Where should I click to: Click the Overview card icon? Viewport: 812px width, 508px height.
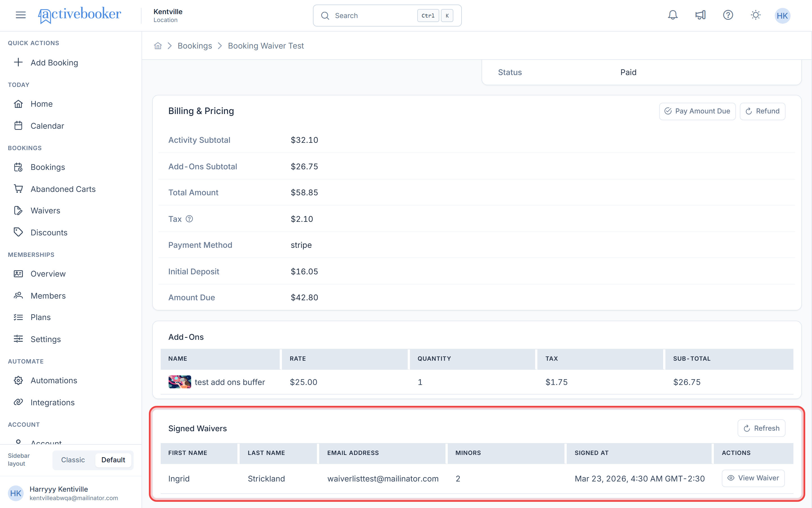point(18,273)
